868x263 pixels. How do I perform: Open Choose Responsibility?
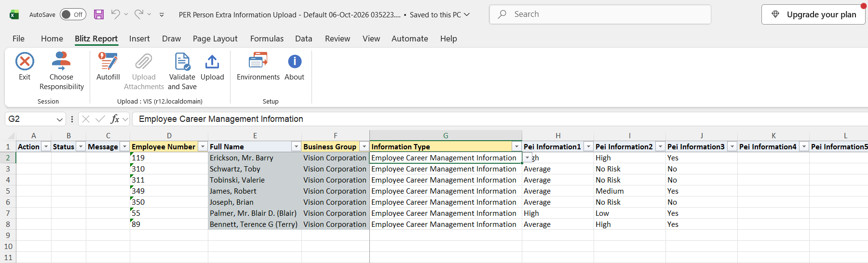pyautogui.click(x=61, y=71)
